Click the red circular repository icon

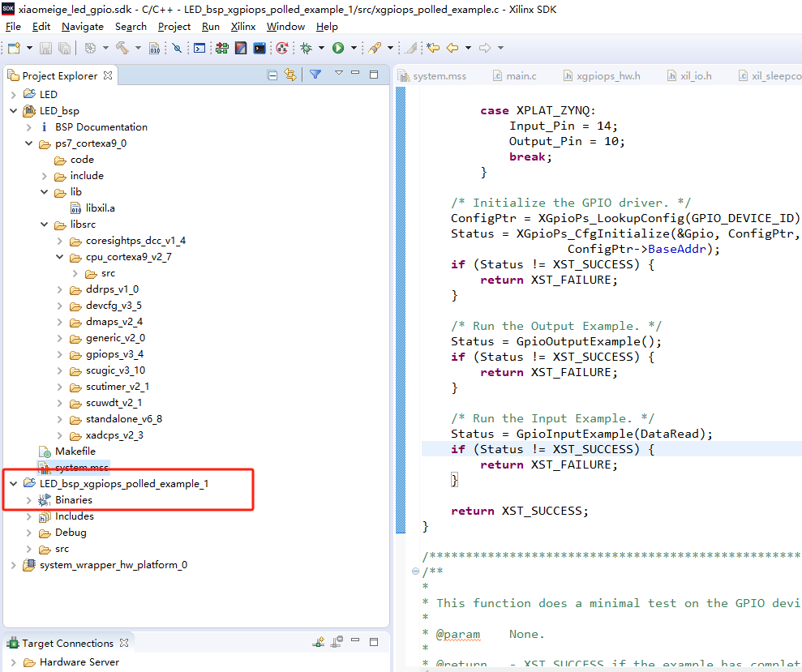coord(282,48)
